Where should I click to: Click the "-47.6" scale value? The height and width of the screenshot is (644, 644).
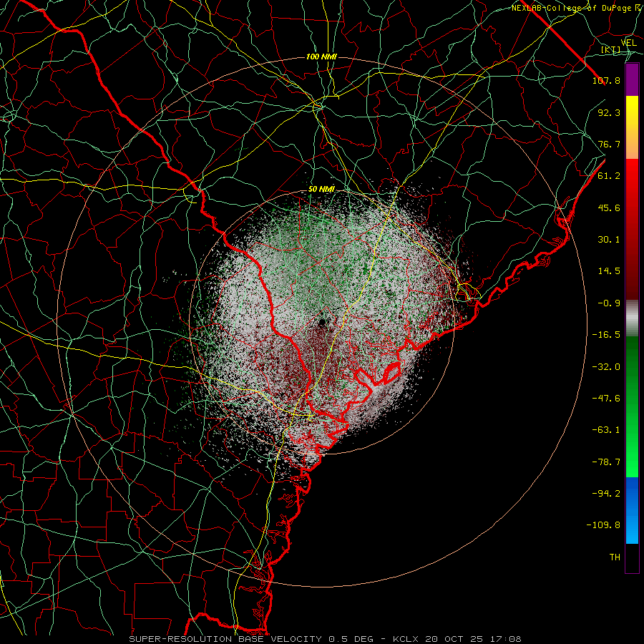click(x=606, y=399)
